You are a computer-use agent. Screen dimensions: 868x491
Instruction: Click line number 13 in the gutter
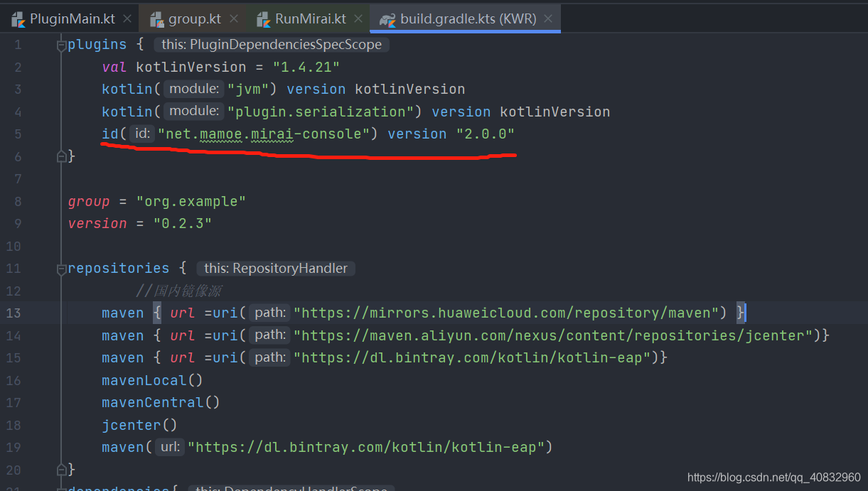[14, 313]
